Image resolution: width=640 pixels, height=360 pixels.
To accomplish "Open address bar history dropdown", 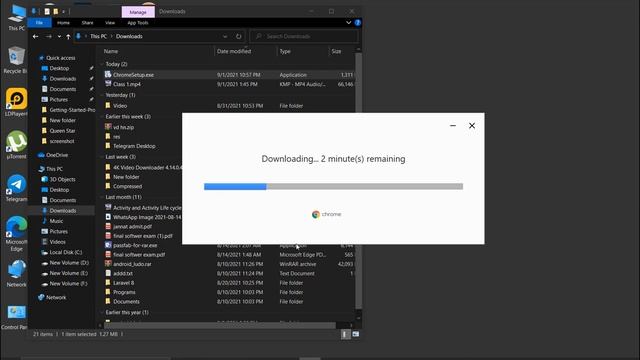I will pos(225,36).
